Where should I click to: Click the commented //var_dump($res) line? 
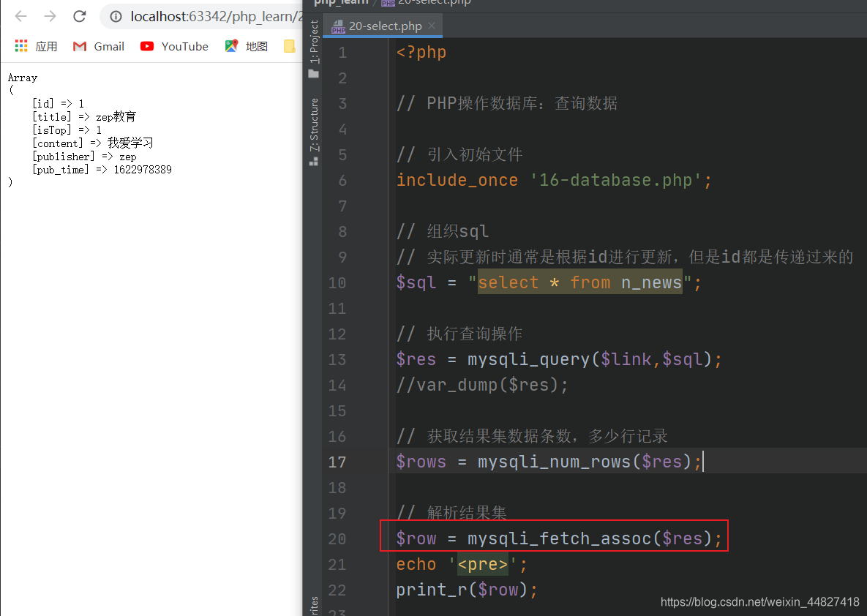point(482,385)
